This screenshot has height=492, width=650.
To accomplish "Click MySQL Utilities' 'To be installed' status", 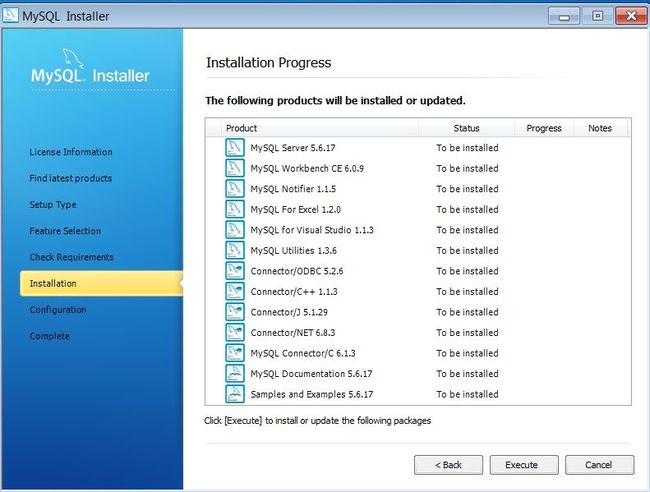I will tap(467, 251).
